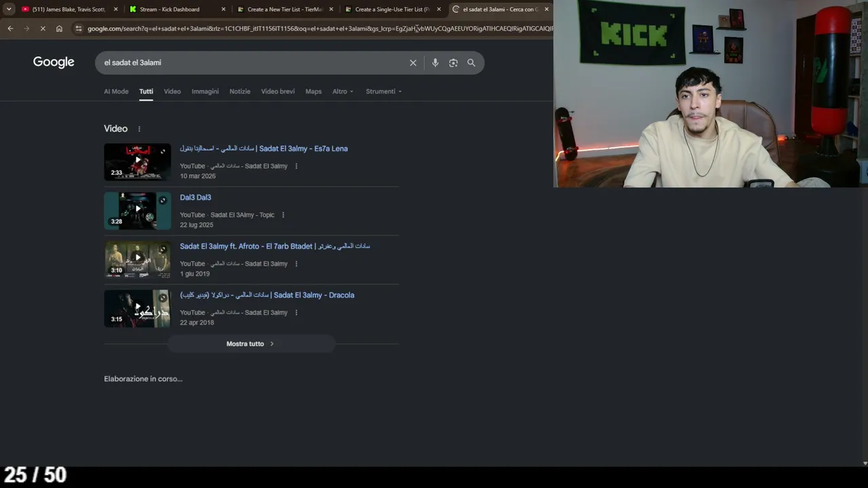The image size is (868, 488).
Task: Click the Mostra tutto button
Action: pyautogui.click(x=251, y=344)
